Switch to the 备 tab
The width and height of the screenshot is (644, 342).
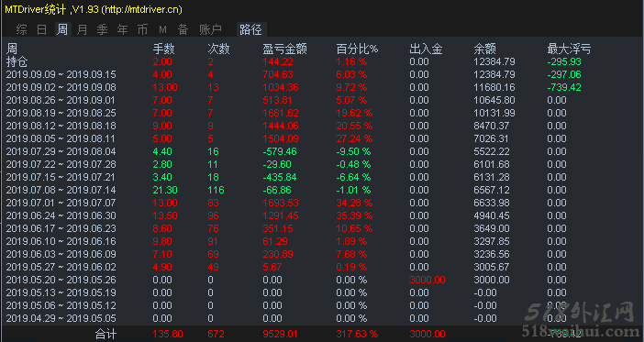(183, 29)
